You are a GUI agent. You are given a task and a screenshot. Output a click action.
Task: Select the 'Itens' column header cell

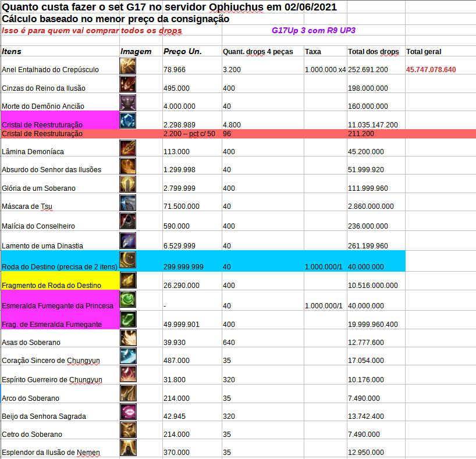pyautogui.click(x=60, y=51)
